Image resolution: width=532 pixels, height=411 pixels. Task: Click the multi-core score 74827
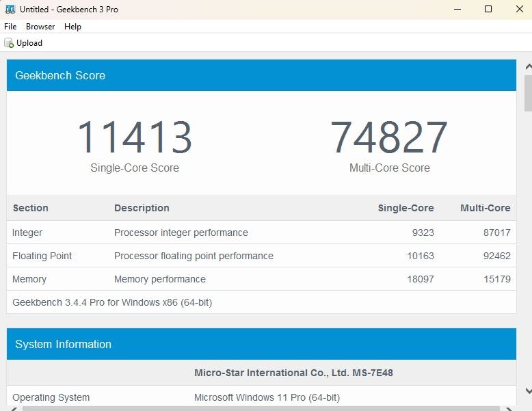coord(389,137)
